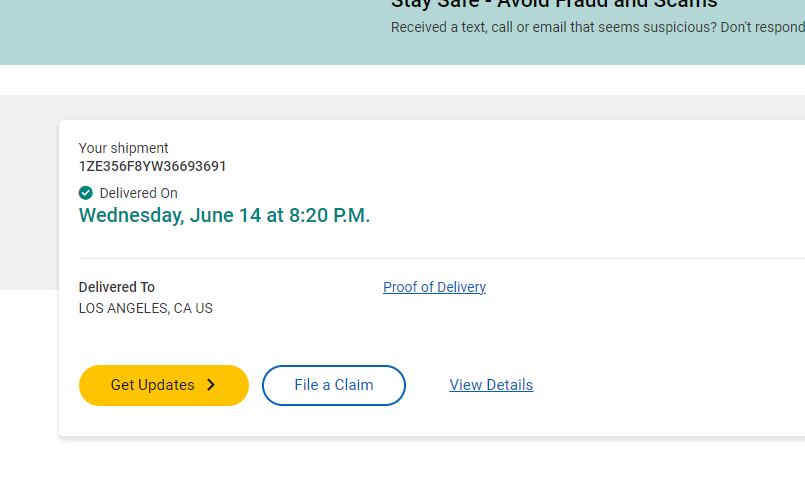Click the suspicious text, call or email message

pos(596,27)
